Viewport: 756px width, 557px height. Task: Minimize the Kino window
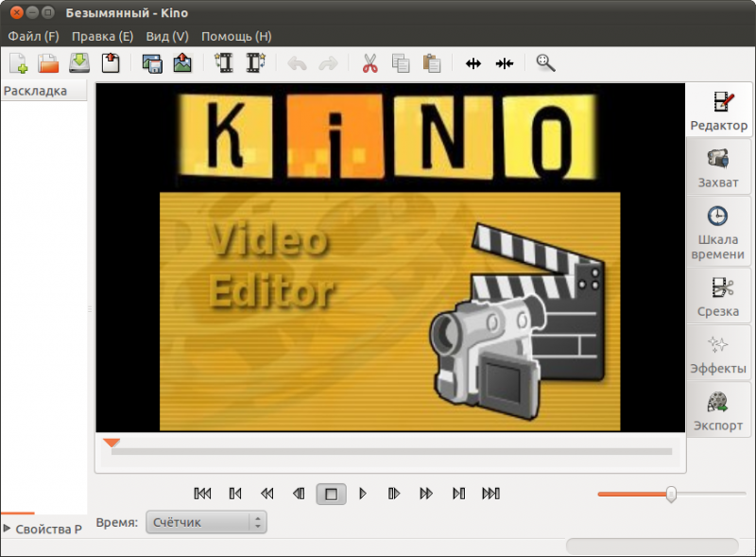click(x=32, y=12)
